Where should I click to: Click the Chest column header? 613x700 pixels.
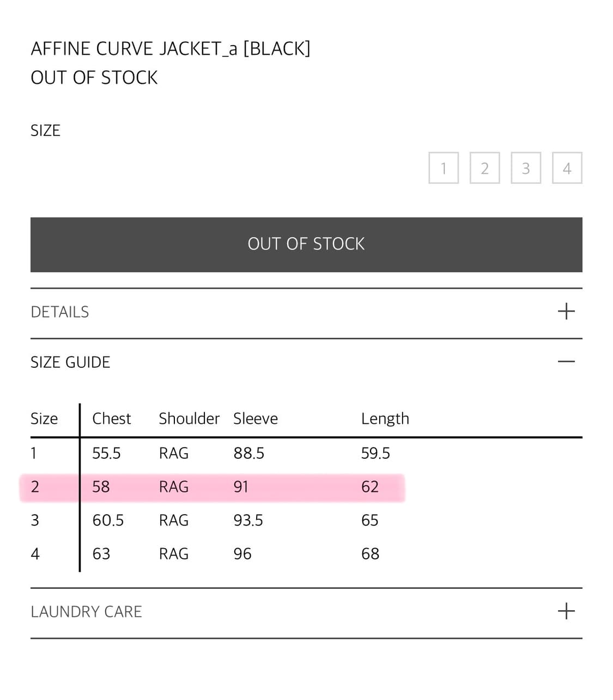tap(112, 418)
